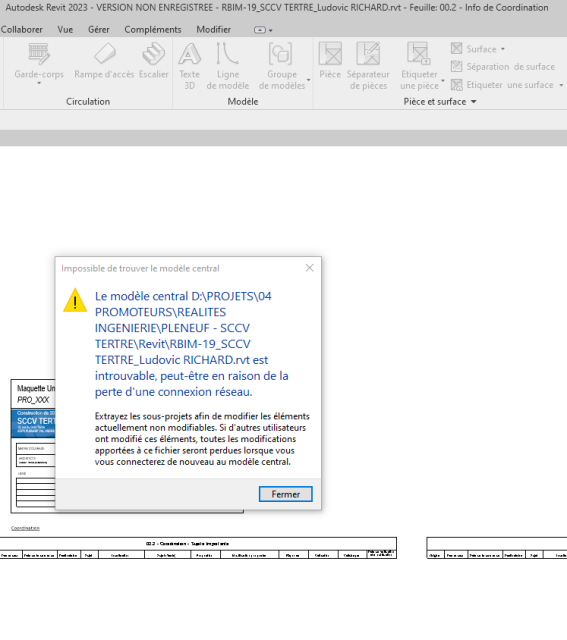
Task: Select the Garde-corps railing tool
Action: (39, 61)
